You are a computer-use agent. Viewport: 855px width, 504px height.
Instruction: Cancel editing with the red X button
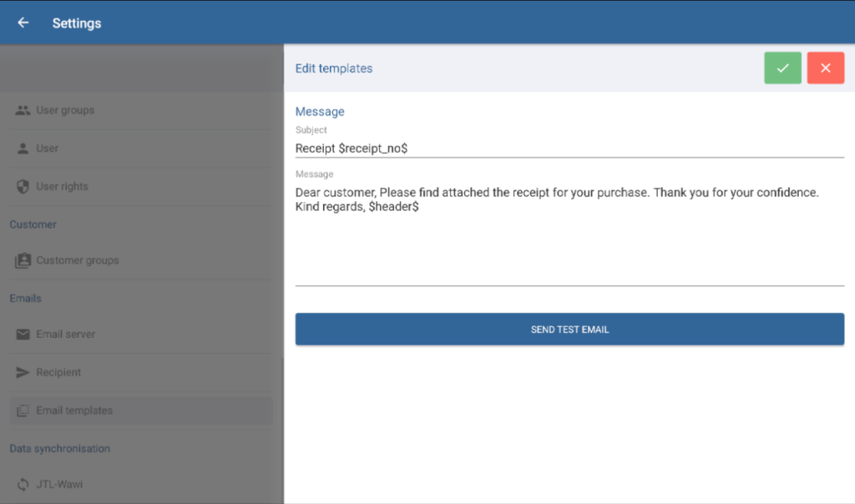(825, 68)
